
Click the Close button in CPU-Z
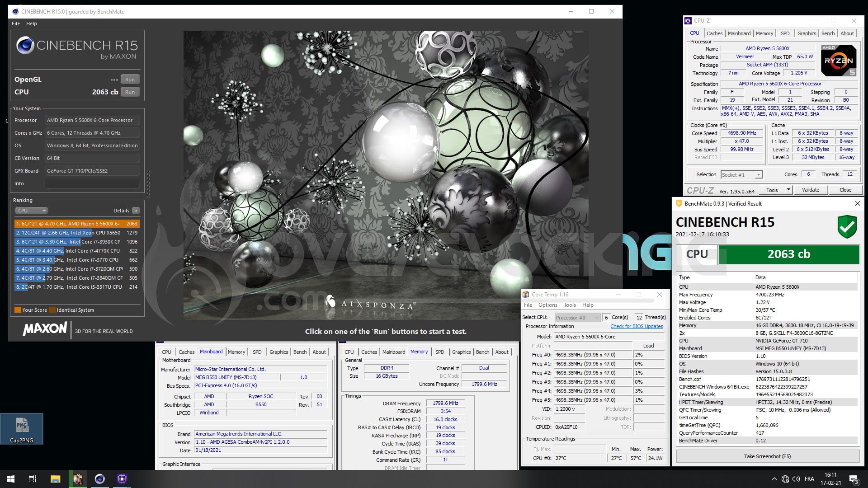click(x=845, y=190)
